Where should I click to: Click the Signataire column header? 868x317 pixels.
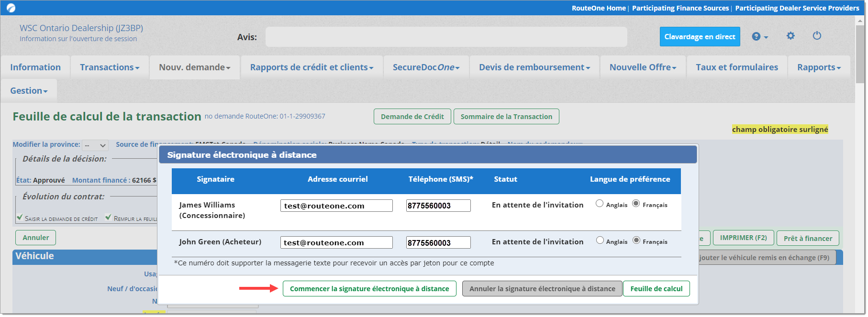coord(215,179)
